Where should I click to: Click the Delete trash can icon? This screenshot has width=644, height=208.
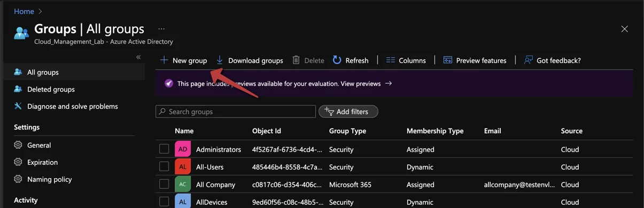[296, 60]
